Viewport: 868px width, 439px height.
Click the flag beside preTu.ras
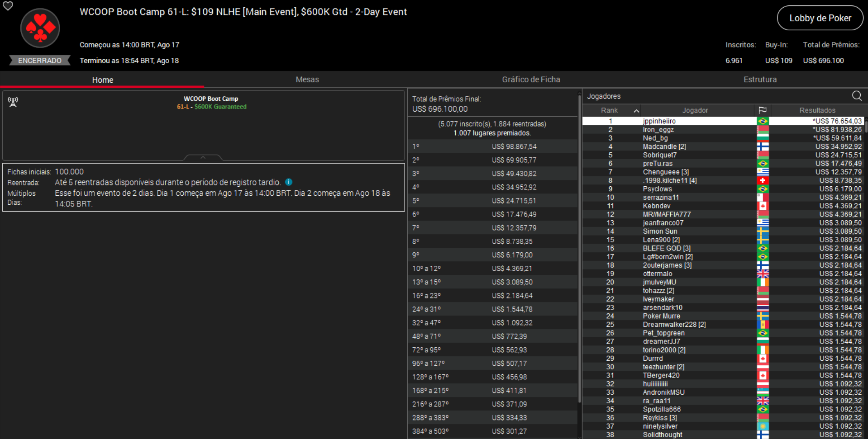coord(763,164)
